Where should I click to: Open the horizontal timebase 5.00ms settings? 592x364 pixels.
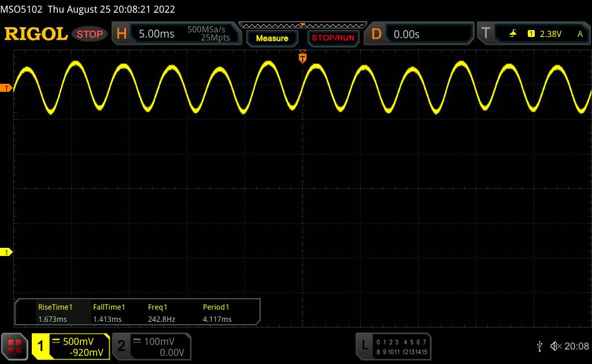tap(173, 34)
